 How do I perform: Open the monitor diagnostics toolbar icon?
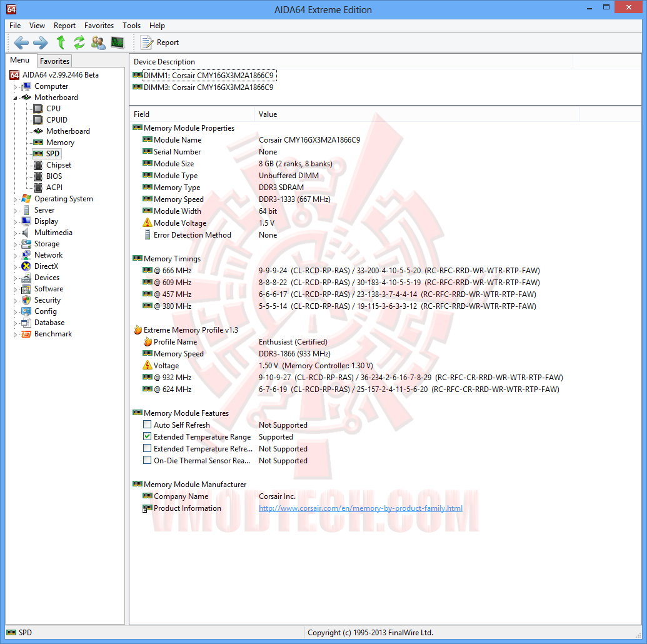(118, 43)
